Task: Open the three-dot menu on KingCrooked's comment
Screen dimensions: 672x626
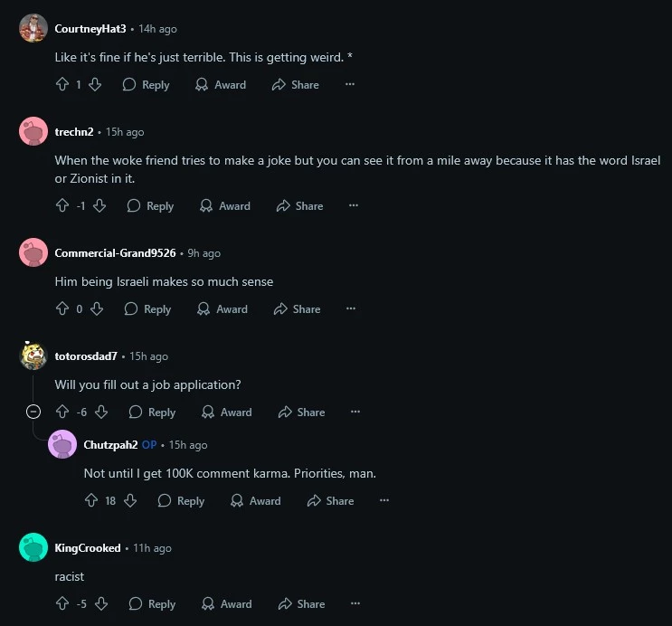Action: 355,603
